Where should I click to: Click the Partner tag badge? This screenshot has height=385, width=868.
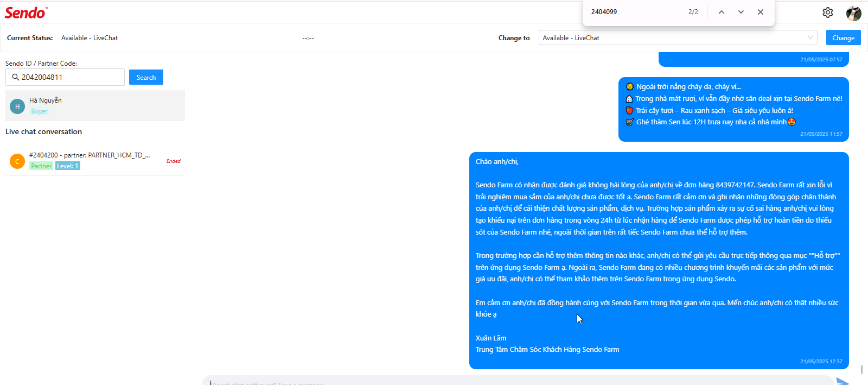click(41, 166)
